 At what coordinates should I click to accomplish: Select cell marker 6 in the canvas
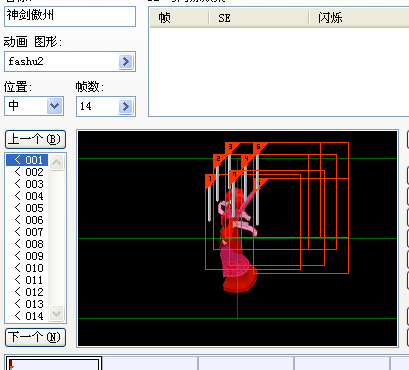[258, 147]
